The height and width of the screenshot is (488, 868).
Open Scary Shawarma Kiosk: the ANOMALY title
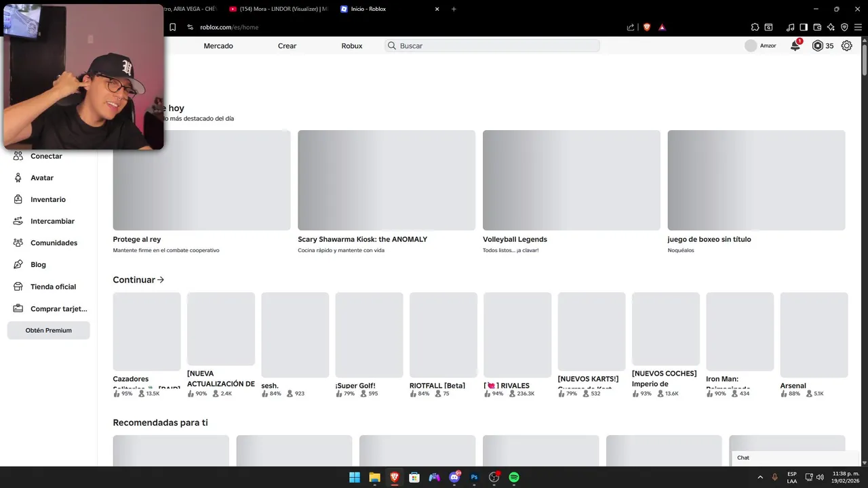362,239
